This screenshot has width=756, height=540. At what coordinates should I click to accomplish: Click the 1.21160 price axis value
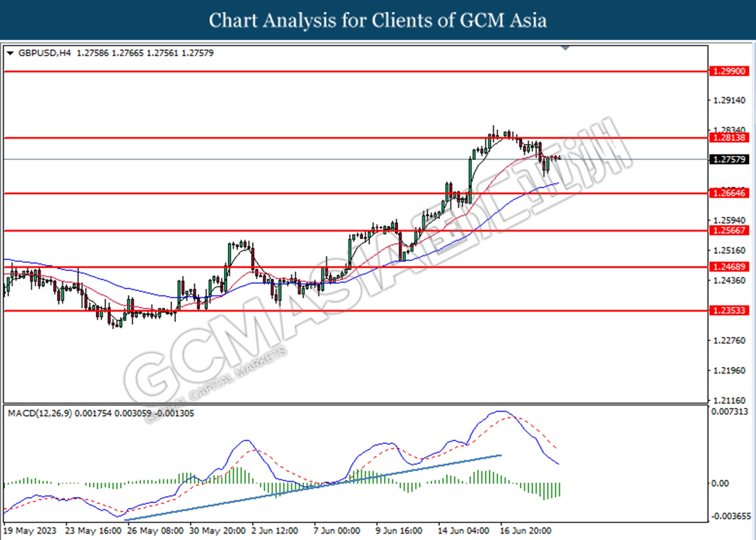click(729, 400)
